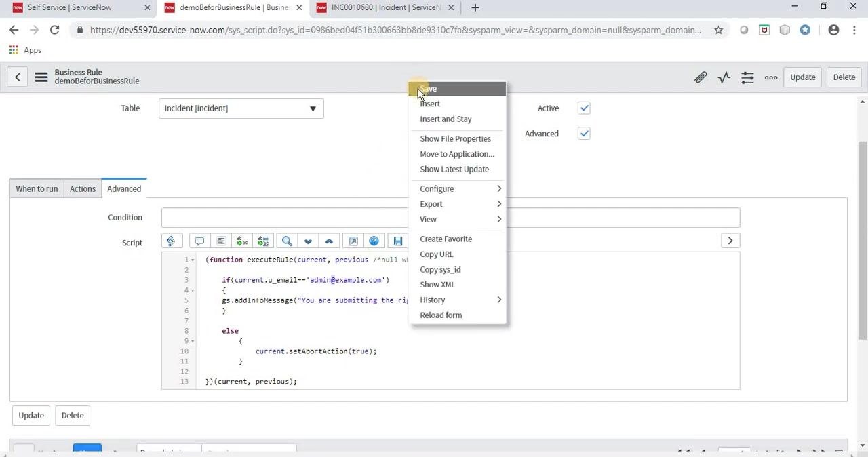Click the red shield browser extension icon
The height and width of the screenshot is (457, 868).
click(x=764, y=30)
